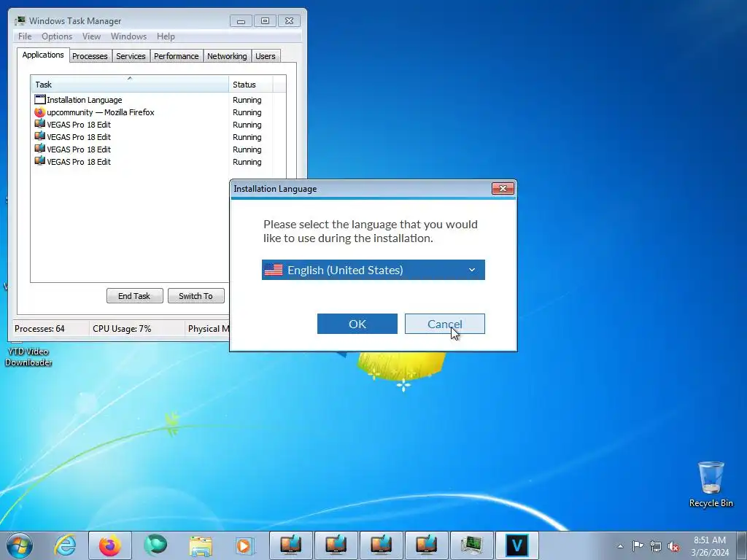Minimize the Task Manager window

pyautogui.click(x=241, y=21)
